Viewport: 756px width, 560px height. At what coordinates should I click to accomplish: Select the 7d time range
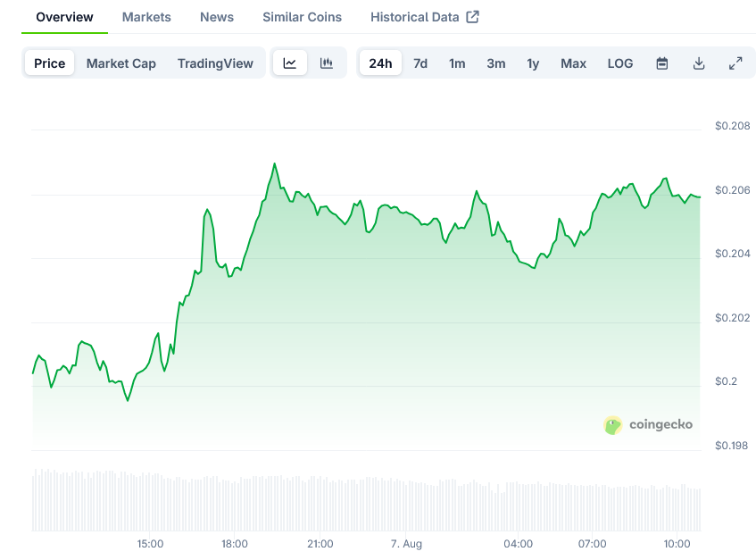coord(420,63)
